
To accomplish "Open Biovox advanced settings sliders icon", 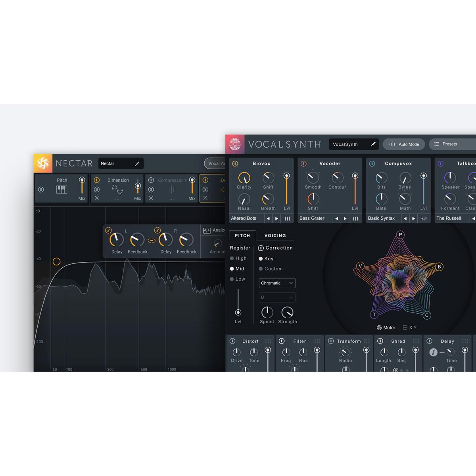I will pos(287,219).
